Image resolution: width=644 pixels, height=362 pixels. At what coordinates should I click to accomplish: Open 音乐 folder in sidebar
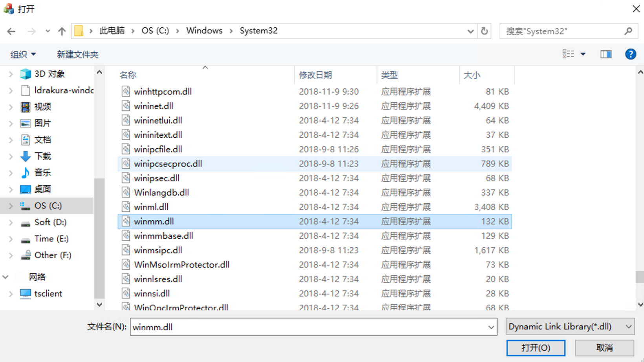tap(42, 173)
